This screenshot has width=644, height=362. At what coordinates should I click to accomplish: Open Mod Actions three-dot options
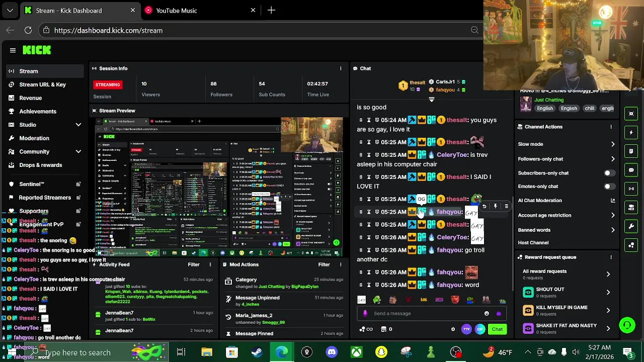tap(341, 264)
